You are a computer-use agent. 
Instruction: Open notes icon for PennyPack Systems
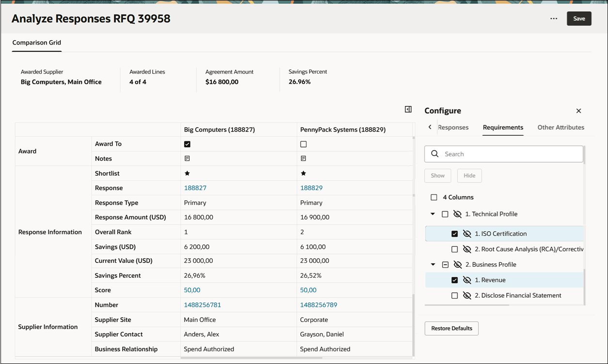click(x=303, y=158)
